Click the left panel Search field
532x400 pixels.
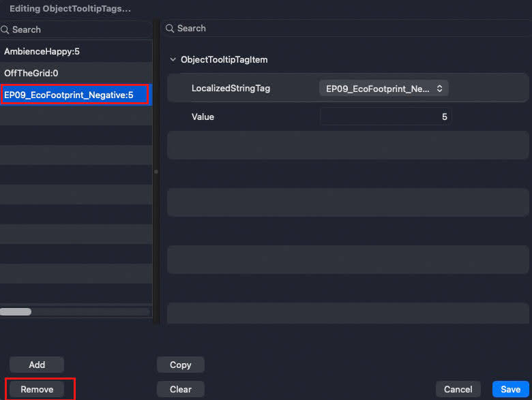tap(76, 30)
